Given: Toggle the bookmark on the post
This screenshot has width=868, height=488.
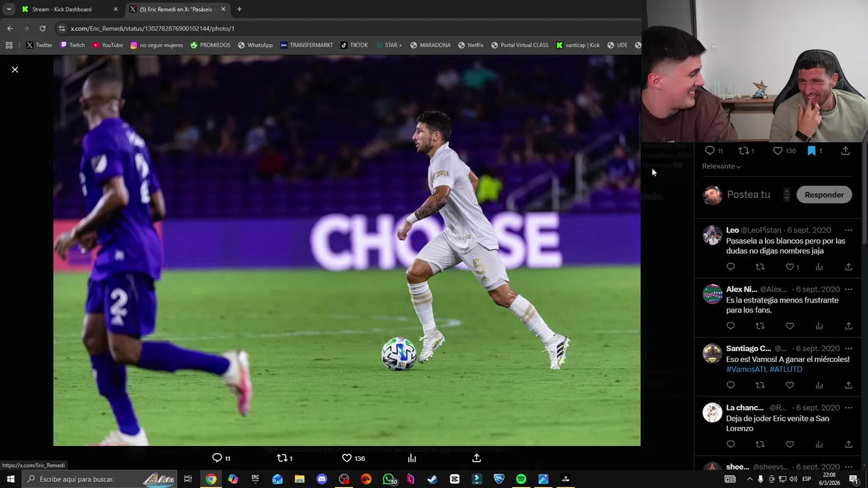Looking at the screenshot, I should [x=811, y=150].
